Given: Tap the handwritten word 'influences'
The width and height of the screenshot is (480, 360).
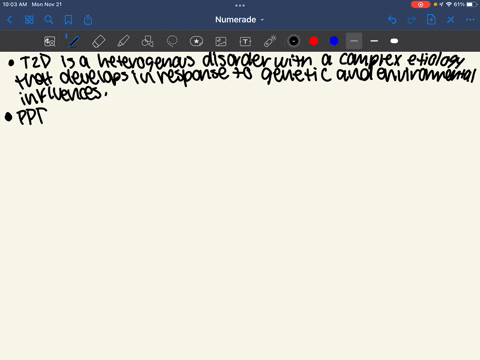Looking at the screenshot, I should (63, 95).
